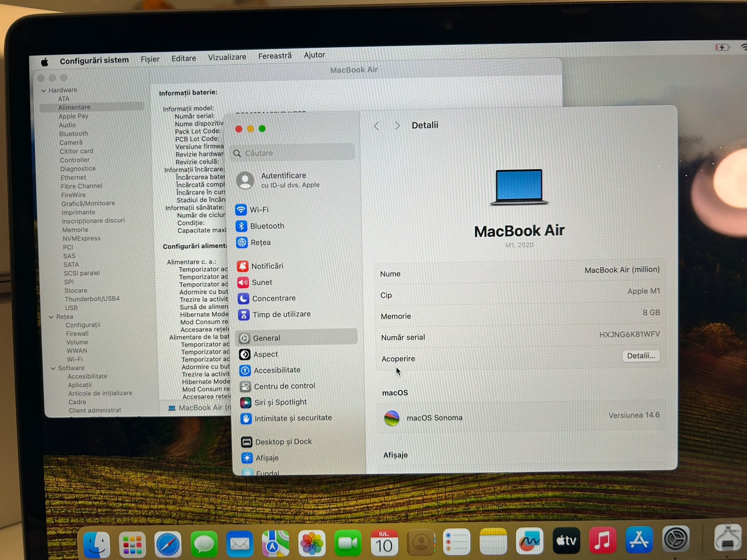Launch Safari from the Dock
The width and height of the screenshot is (747, 560).
click(168, 545)
